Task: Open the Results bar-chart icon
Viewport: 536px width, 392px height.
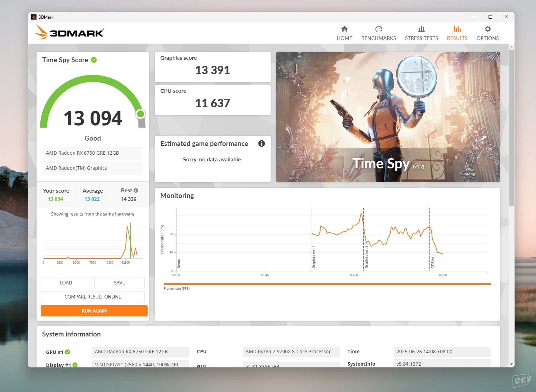Action: [x=457, y=29]
